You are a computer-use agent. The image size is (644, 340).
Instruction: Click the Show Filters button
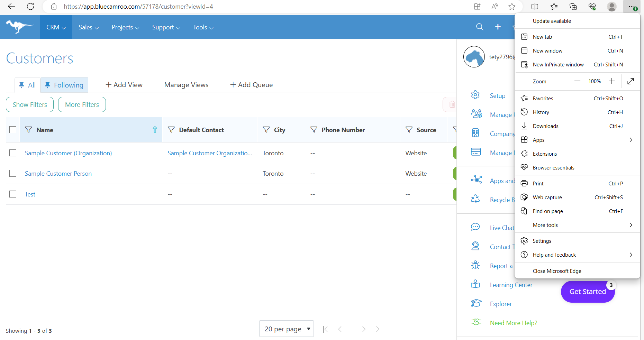30,104
